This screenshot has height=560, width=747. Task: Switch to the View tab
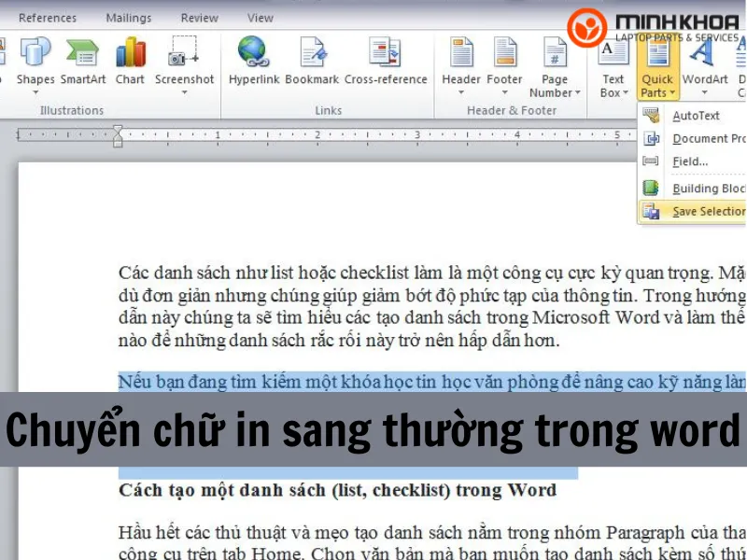[x=261, y=18]
